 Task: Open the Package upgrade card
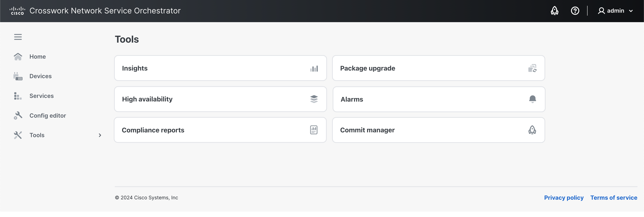(x=438, y=68)
